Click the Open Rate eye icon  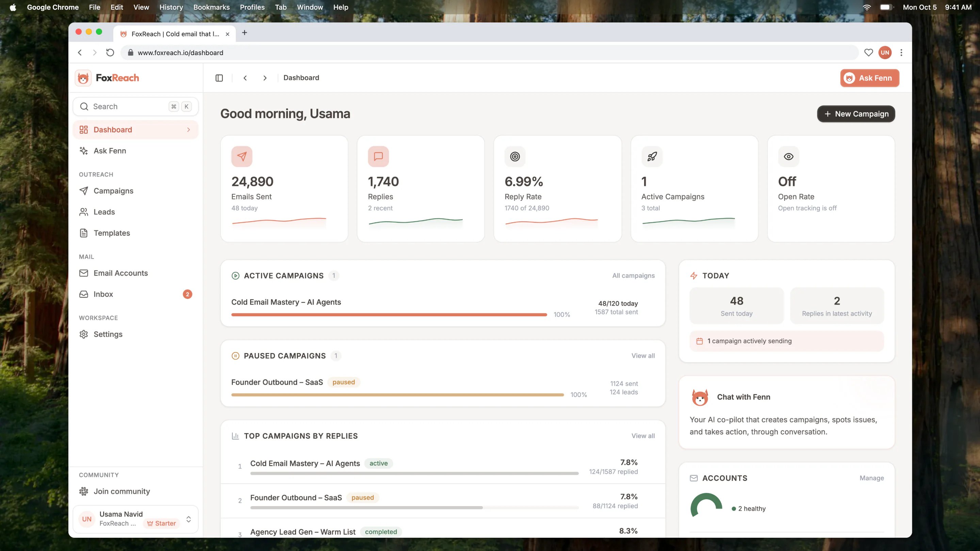pyautogui.click(x=788, y=156)
